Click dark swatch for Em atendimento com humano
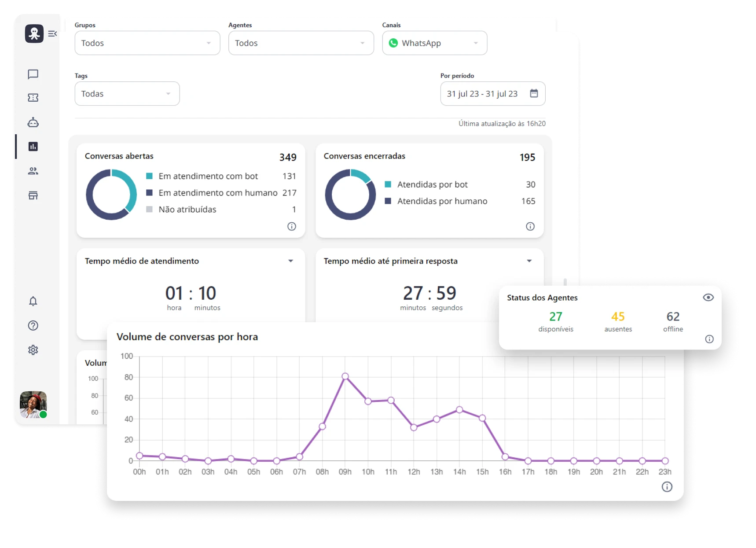Viewport: 756px width, 548px height. click(149, 193)
